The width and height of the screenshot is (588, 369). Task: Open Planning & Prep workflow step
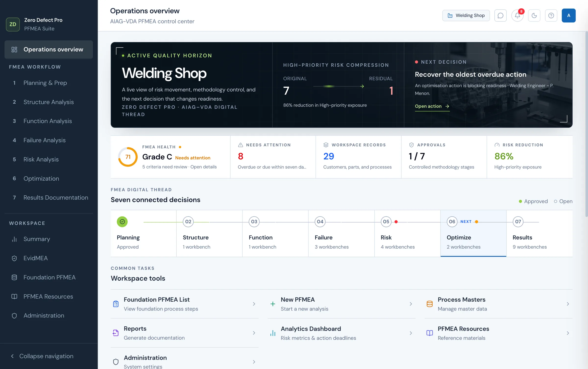[x=49, y=83]
